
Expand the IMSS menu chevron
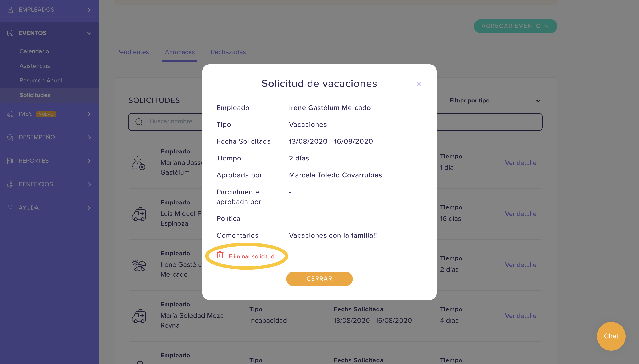(89, 114)
